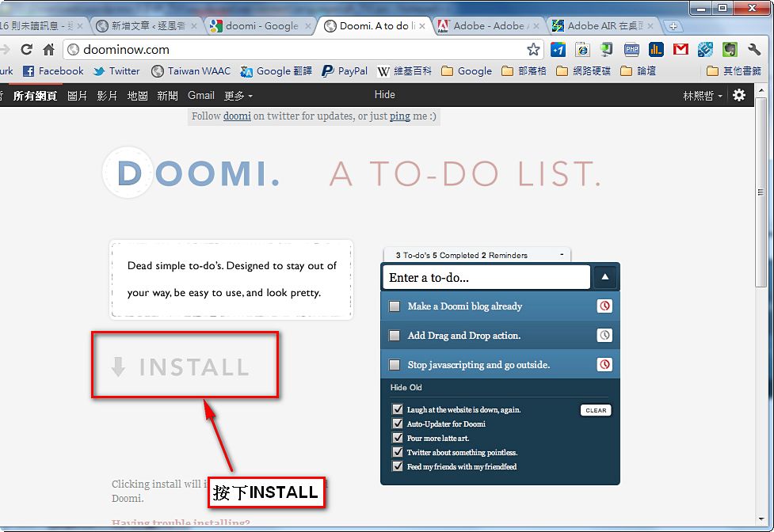The width and height of the screenshot is (774, 532).
Task: Open the Google bar settings gear
Action: tap(739, 95)
